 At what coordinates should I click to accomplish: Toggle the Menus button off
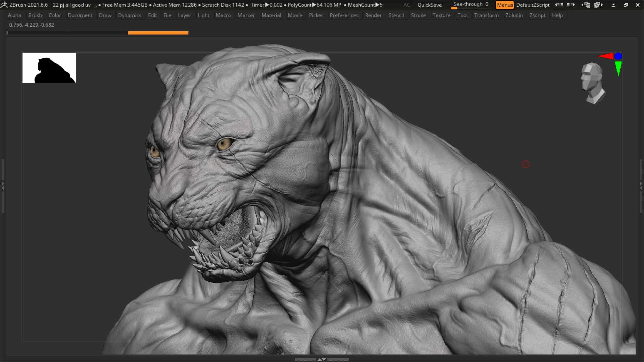point(504,5)
